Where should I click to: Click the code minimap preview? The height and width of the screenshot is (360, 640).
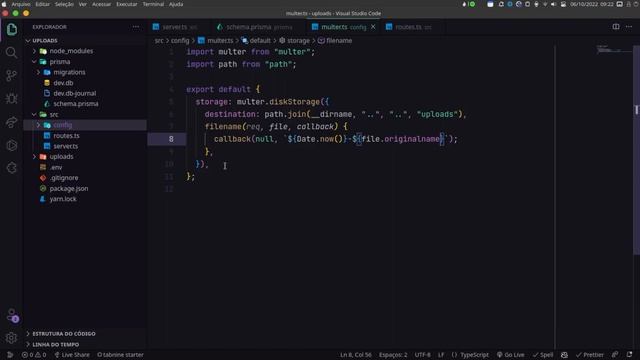(614, 50)
